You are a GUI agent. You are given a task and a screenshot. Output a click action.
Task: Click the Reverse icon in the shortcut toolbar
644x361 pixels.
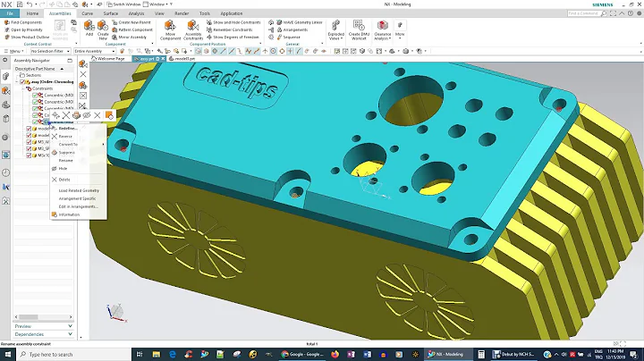(x=65, y=115)
